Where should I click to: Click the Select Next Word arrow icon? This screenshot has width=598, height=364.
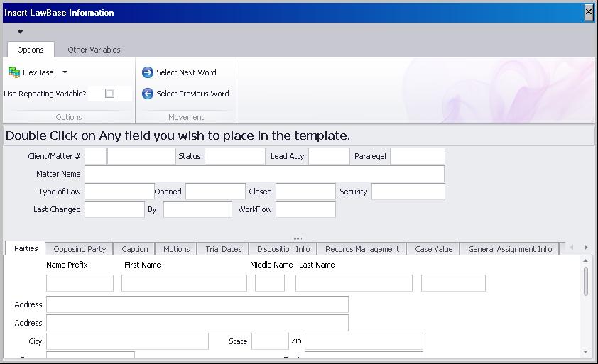[148, 72]
